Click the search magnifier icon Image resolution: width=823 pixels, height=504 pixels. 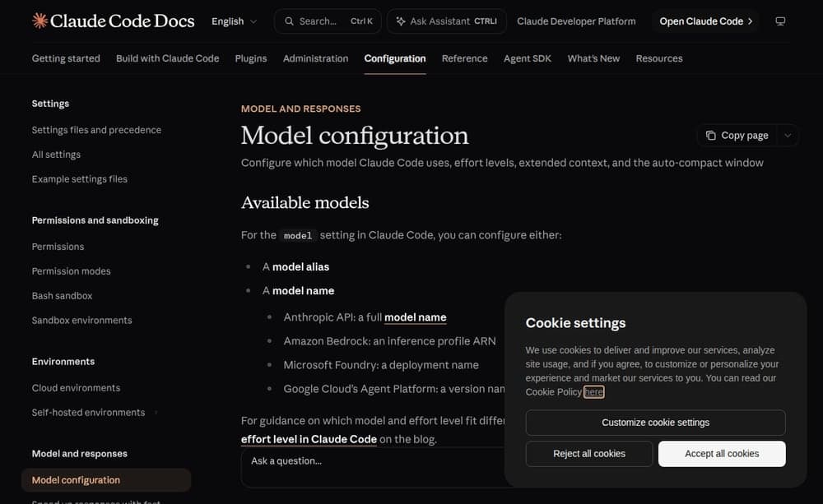[289, 21]
